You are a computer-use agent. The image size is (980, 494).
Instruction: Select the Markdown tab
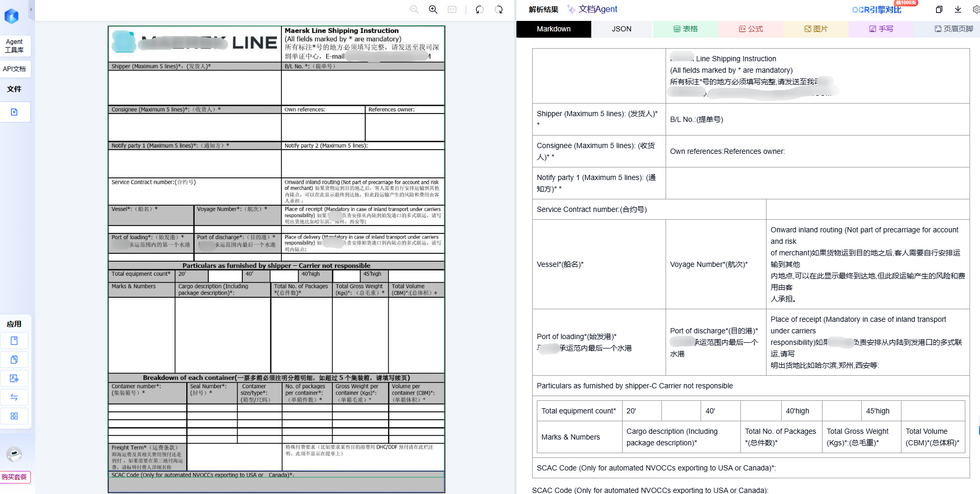554,29
